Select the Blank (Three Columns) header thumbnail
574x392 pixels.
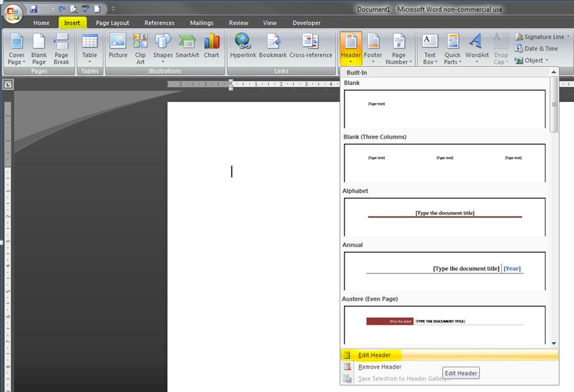click(445, 163)
